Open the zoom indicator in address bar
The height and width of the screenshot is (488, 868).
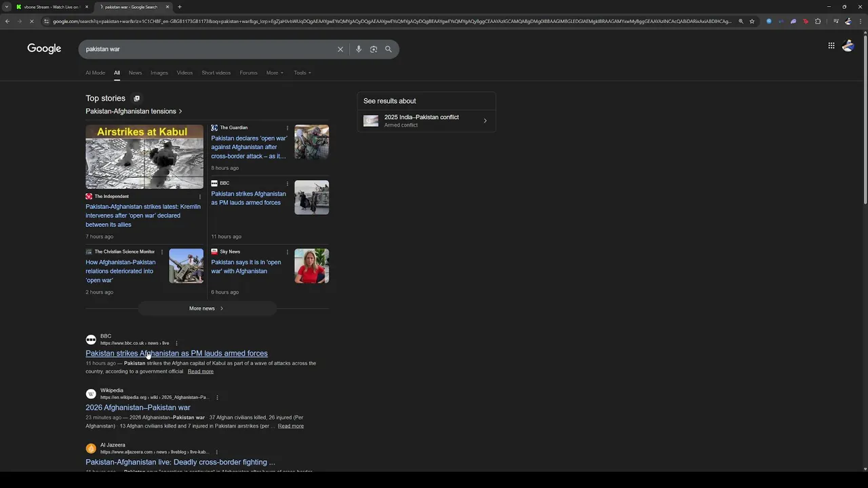741,21
